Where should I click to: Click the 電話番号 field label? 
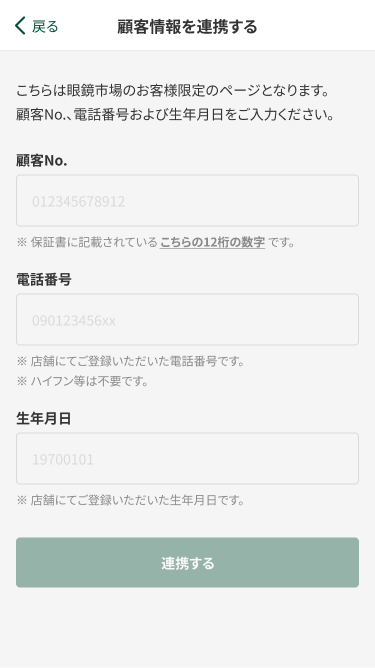pyautogui.click(x=44, y=279)
